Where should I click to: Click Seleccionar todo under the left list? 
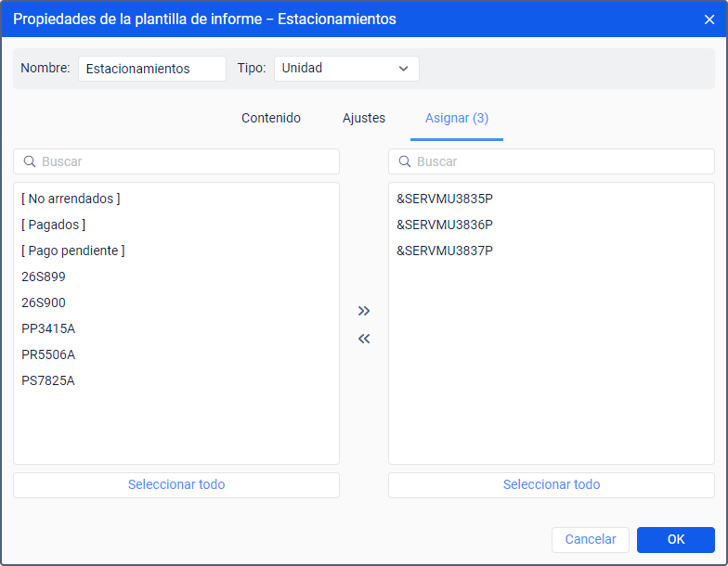click(x=176, y=484)
